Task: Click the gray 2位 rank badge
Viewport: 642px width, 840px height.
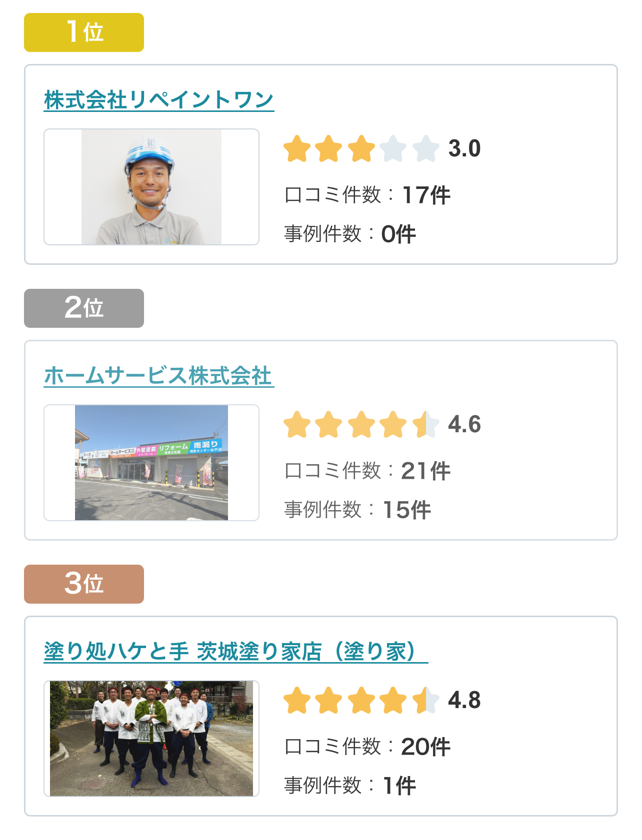Action: coord(84,308)
